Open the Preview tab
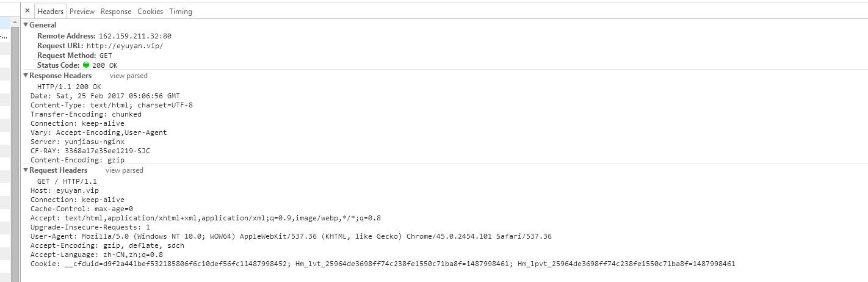This screenshot has width=868, height=282. click(x=82, y=12)
